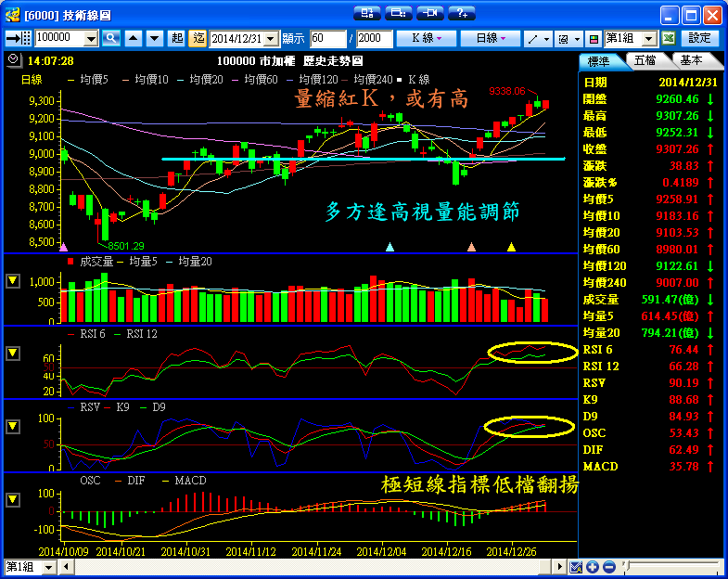Click the Excel export icon
The height and width of the screenshot is (579, 728).
[x=669, y=38]
